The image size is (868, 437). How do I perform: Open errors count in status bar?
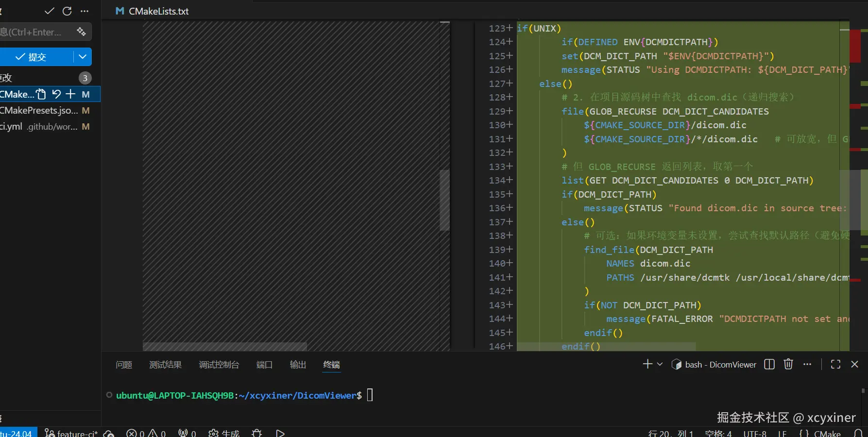click(x=136, y=433)
